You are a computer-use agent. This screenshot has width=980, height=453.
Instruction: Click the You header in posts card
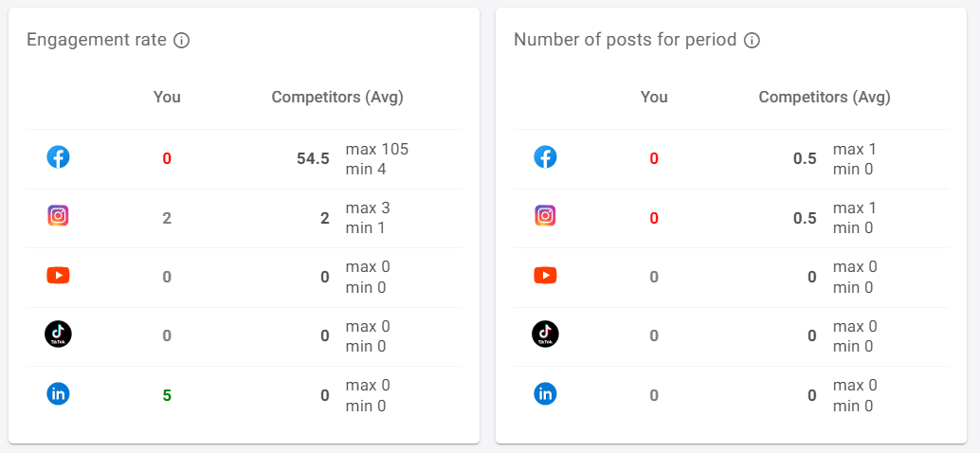(654, 98)
